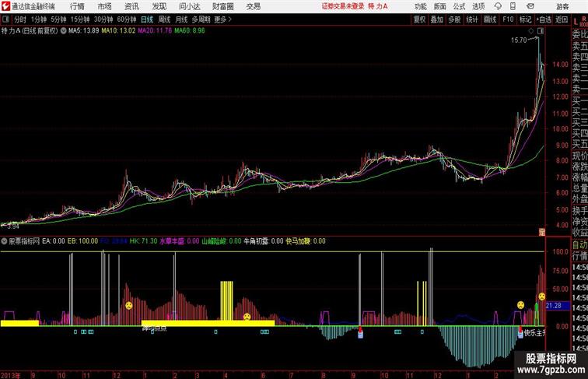Click the MA5: 13.89 label
The image size is (588, 379).
[84, 31]
